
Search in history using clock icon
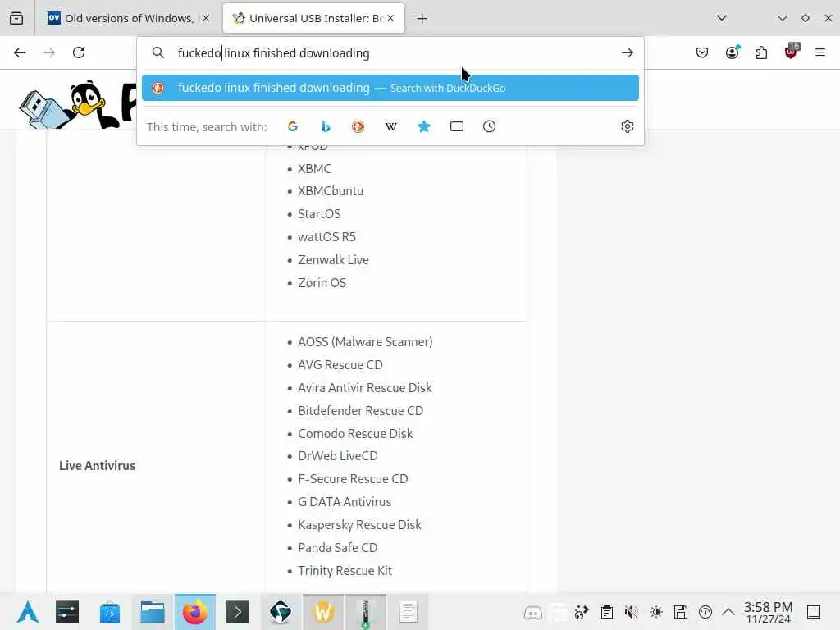point(489,126)
